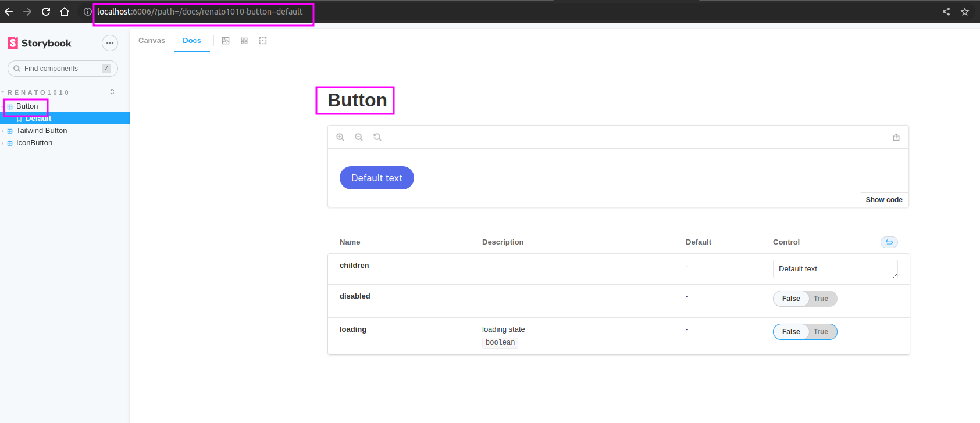The height and width of the screenshot is (423, 980).
Task: Toggle canvas background image icon
Action: 226,41
